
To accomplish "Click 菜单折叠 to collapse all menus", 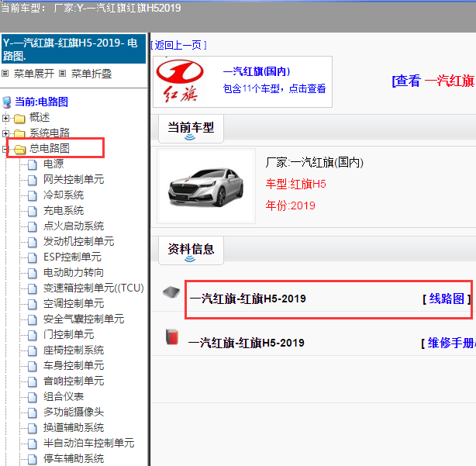I will pyautogui.click(x=91, y=74).
